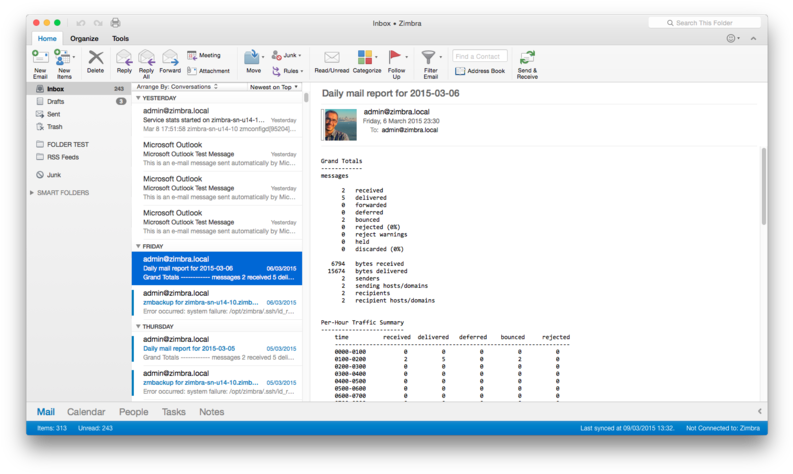This screenshot has height=474, width=793.
Task: Click the Attachment button
Action: coord(208,71)
